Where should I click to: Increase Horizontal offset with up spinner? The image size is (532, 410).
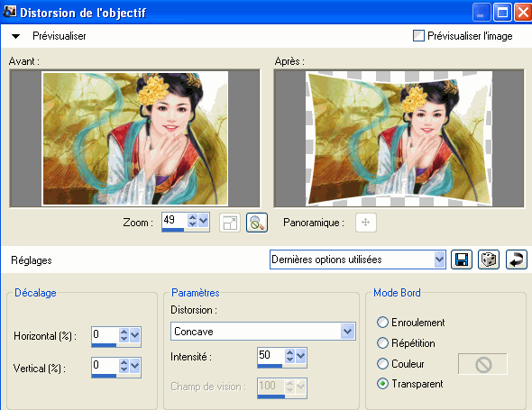coord(124,332)
